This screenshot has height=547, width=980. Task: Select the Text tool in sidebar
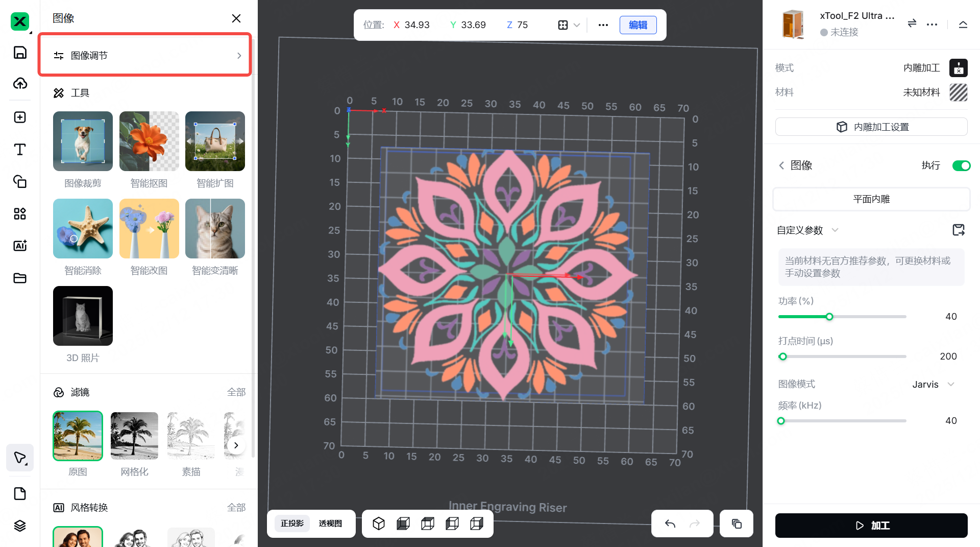[x=20, y=149]
